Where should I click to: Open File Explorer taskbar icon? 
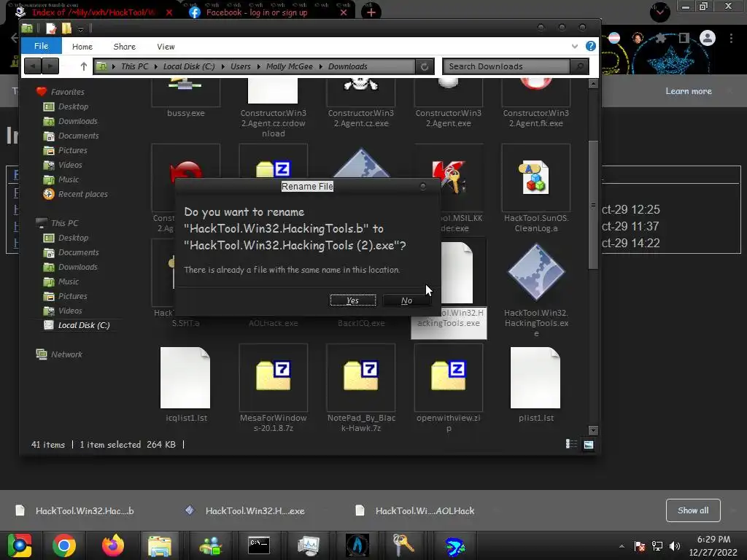point(160,545)
